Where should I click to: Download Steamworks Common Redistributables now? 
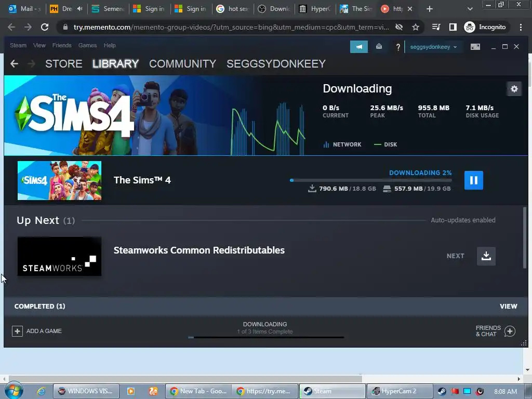click(x=486, y=256)
